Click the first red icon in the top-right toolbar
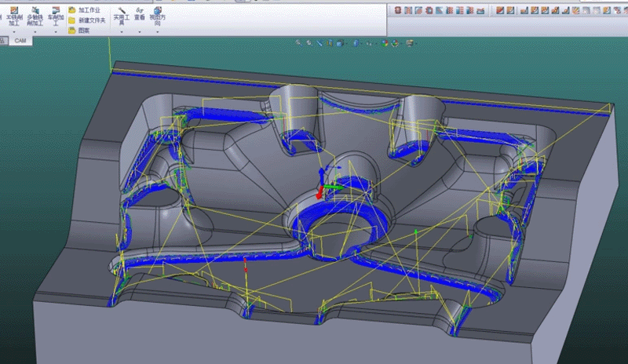The width and height of the screenshot is (628, 364). pyautogui.click(x=398, y=10)
